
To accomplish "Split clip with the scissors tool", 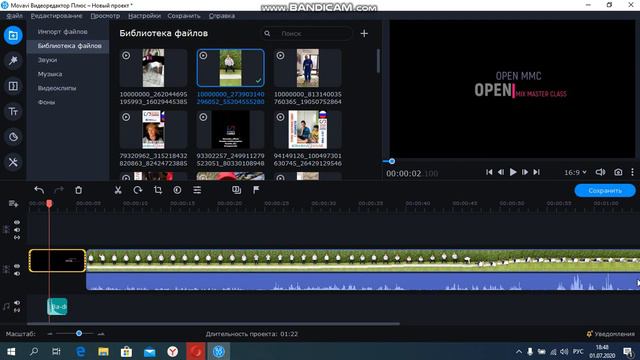I will pos(118,190).
